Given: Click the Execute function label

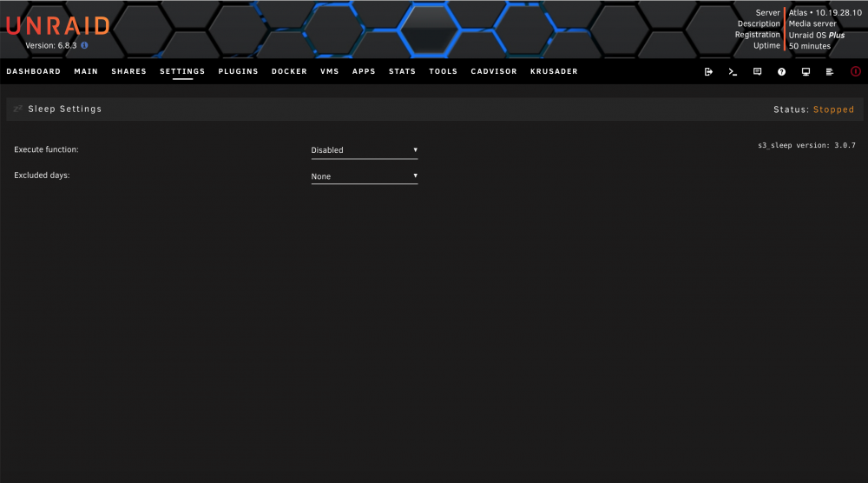Looking at the screenshot, I should [46, 149].
